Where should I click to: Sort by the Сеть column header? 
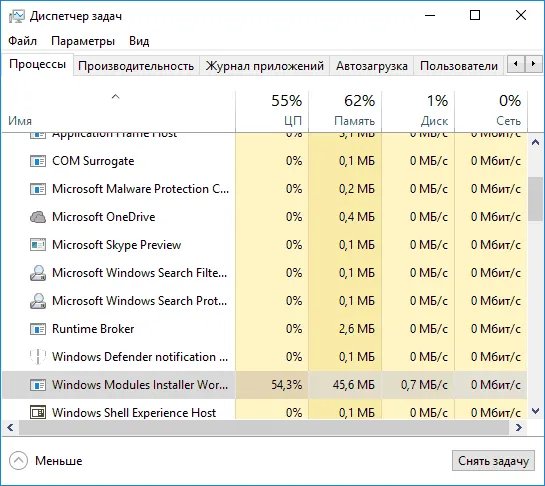[491, 111]
